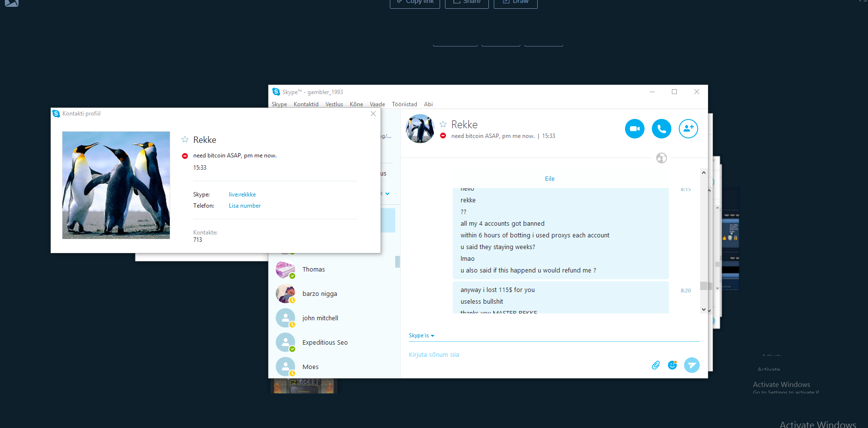Select contact Thomas

coord(334,269)
